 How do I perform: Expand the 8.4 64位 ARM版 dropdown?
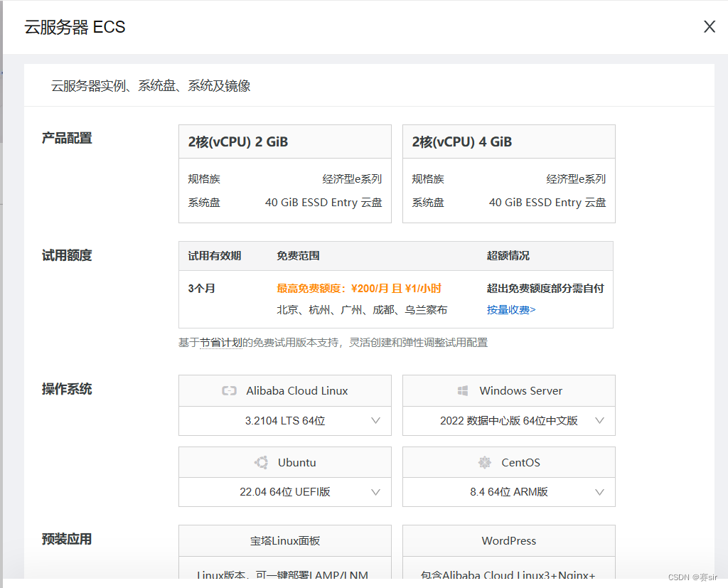508,492
